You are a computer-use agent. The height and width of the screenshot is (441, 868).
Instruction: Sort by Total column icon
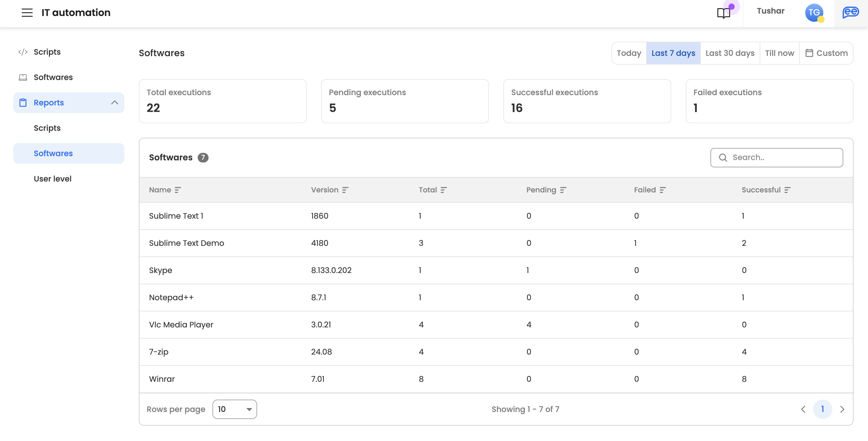tap(443, 190)
